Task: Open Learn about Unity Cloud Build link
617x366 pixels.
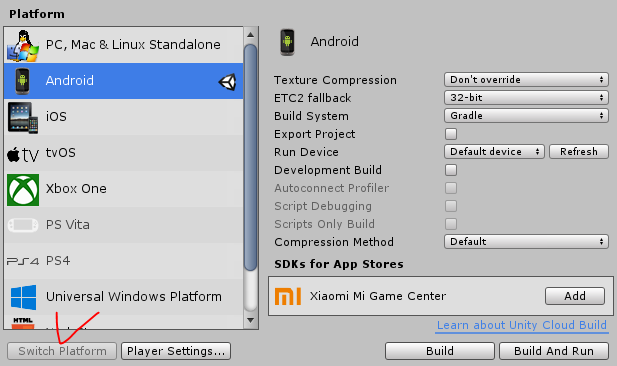Action: pos(522,325)
